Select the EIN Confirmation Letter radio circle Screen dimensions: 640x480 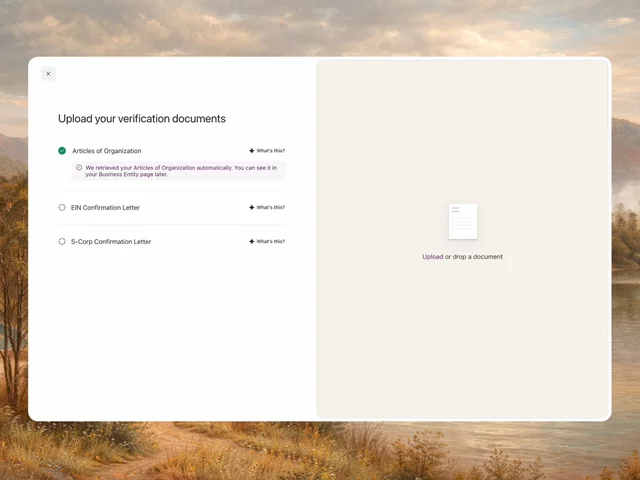pos(62,207)
